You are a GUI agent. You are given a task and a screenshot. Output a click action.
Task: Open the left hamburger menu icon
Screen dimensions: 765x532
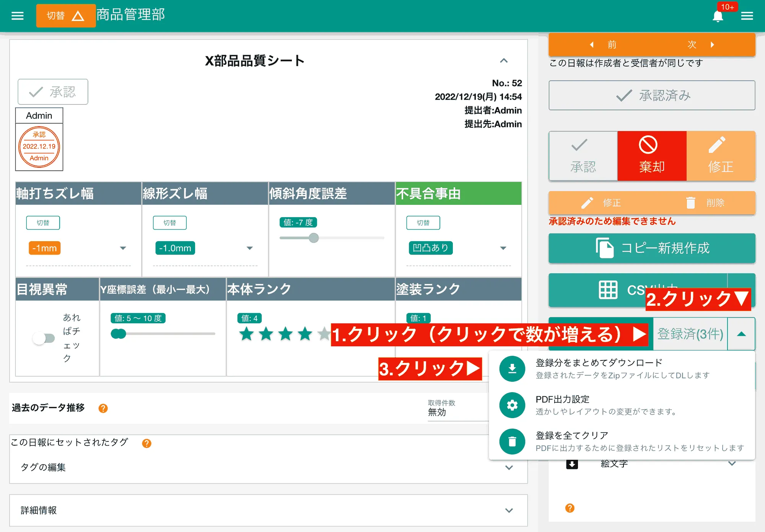(x=17, y=15)
